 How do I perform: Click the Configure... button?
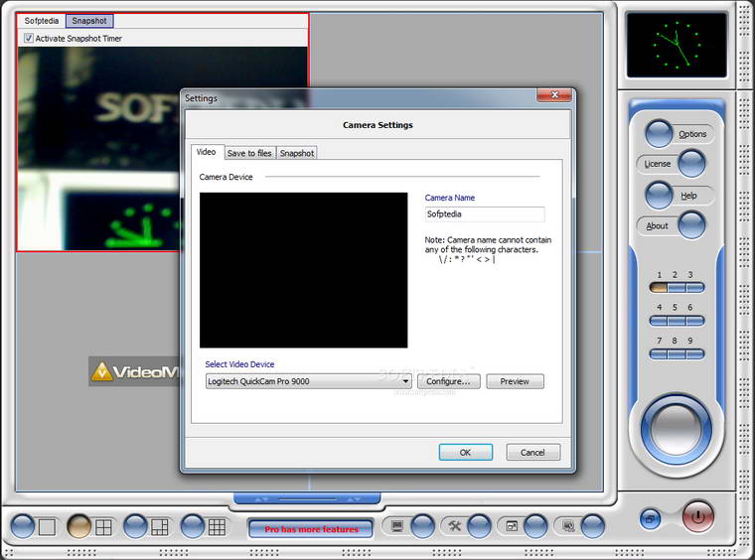click(x=448, y=381)
